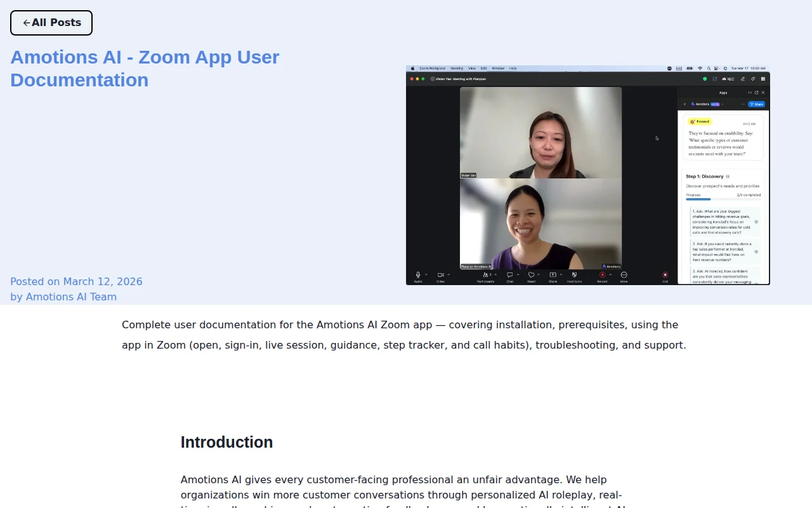Image resolution: width=812 pixels, height=508 pixels.
Task: Click the Spotlight search icon in the pictured menu bar
Action: click(x=709, y=68)
